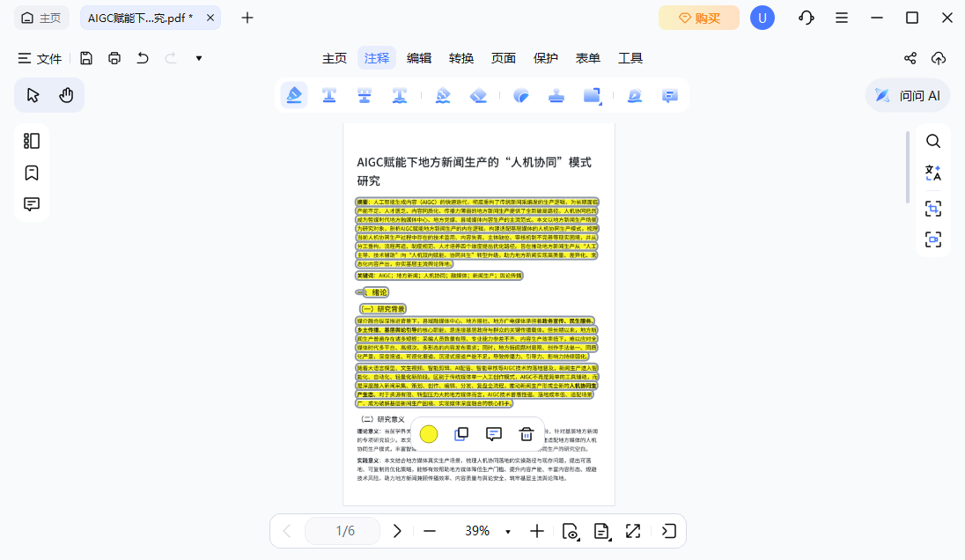The image size is (965, 560).
Task: Click the redo arrow
Action: 171,58
